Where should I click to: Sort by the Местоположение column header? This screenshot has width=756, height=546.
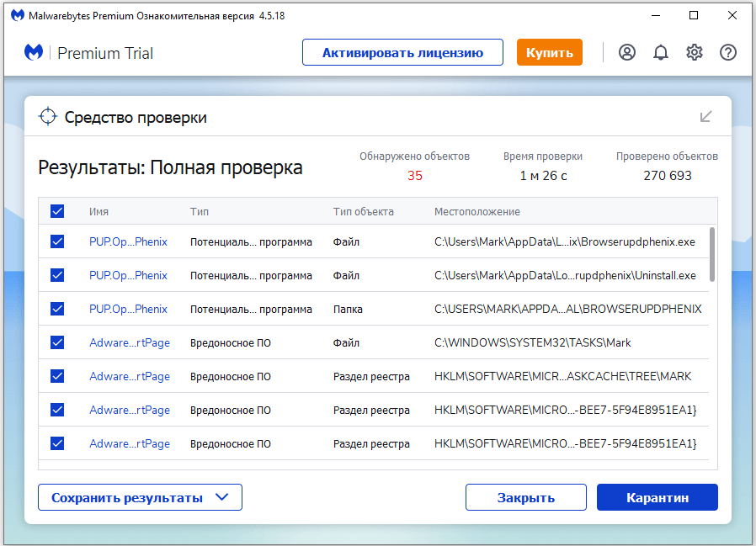476,212
